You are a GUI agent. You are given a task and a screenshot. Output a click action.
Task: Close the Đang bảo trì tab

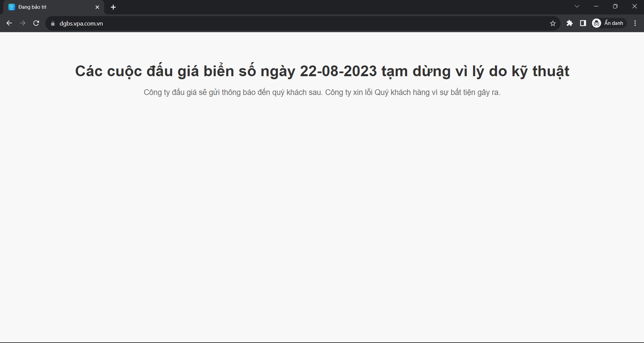coord(97,7)
